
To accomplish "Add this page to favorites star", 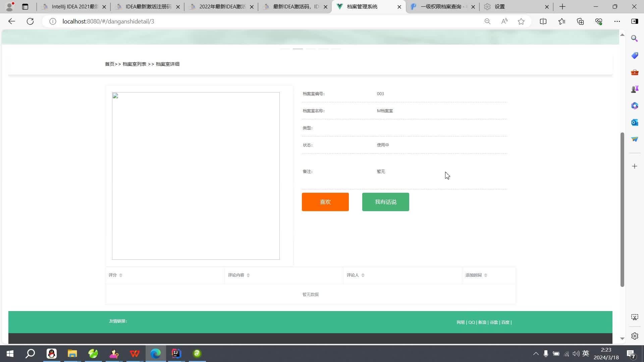I will (x=521, y=21).
